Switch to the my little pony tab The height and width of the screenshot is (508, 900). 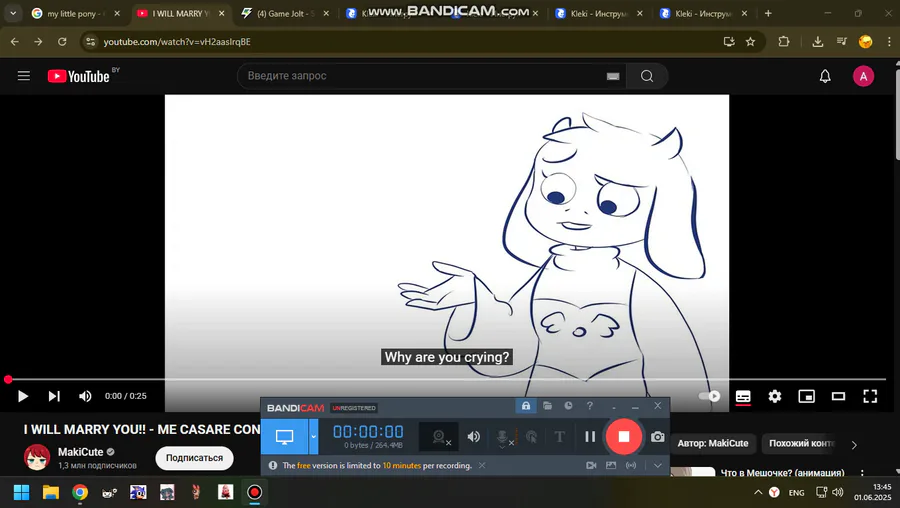(x=74, y=13)
